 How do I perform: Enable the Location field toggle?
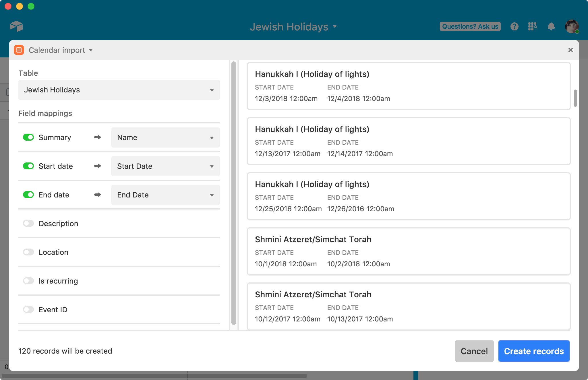click(x=28, y=252)
